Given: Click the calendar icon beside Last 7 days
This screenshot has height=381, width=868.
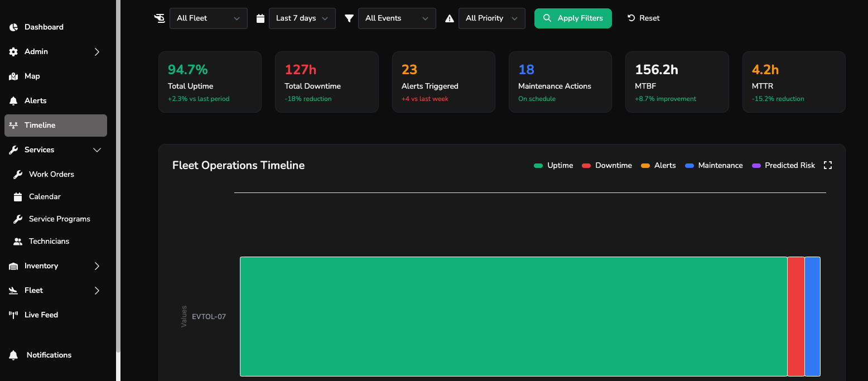Looking at the screenshot, I should pos(261,18).
